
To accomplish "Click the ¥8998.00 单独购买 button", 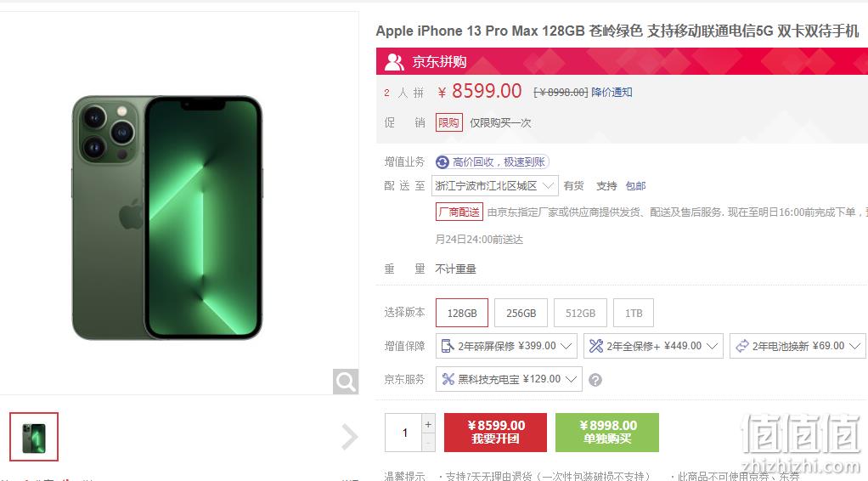I will [607, 433].
